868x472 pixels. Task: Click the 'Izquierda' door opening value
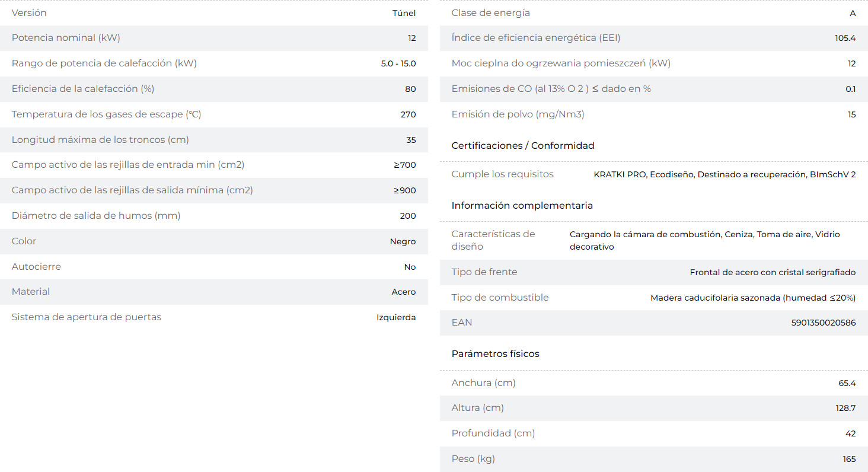point(396,317)
